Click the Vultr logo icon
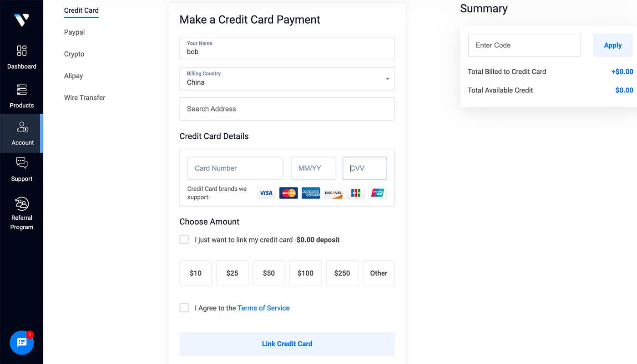Screen dimensions: 637x364 [x=21, y=20]
